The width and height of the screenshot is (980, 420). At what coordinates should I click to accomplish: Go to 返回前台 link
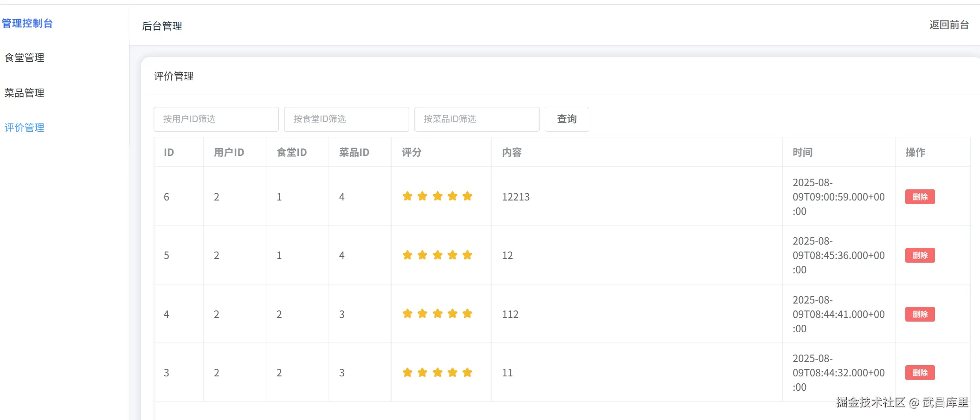tap(949, 25)
